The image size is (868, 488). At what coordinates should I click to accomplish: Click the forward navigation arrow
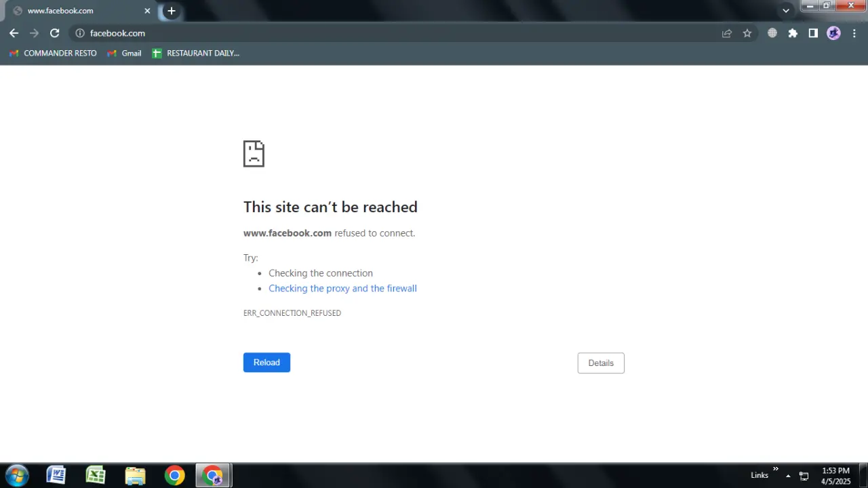click(x=34, y=33)
